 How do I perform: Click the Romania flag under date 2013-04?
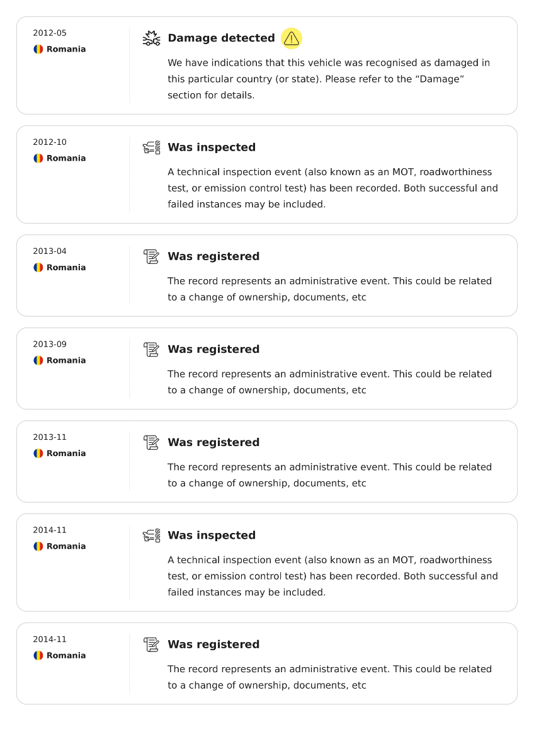pyautogui.click(x=38, y=268)
